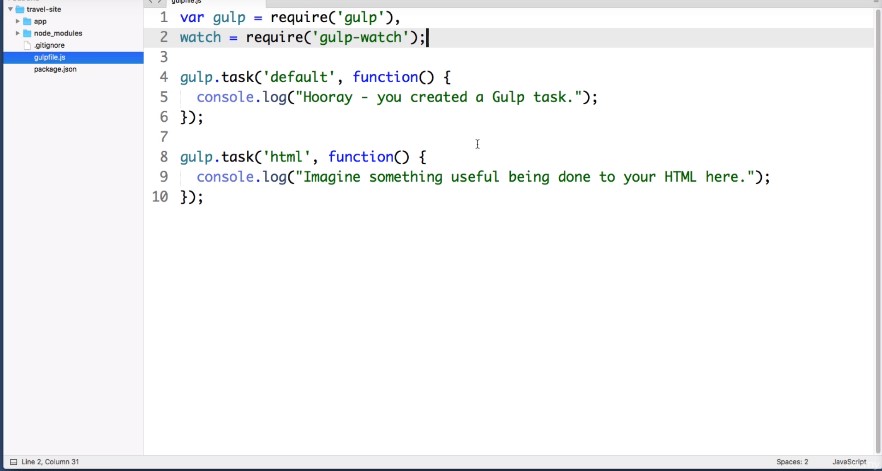The image size is (882, 471).
Task: Open the JavaScript syntax selector
Action: pos(849,462)
